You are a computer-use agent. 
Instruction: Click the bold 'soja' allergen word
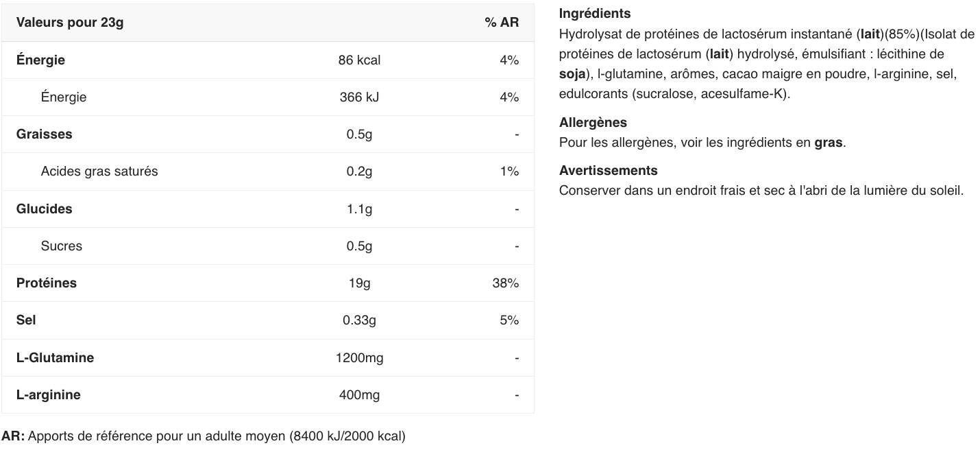572,73
